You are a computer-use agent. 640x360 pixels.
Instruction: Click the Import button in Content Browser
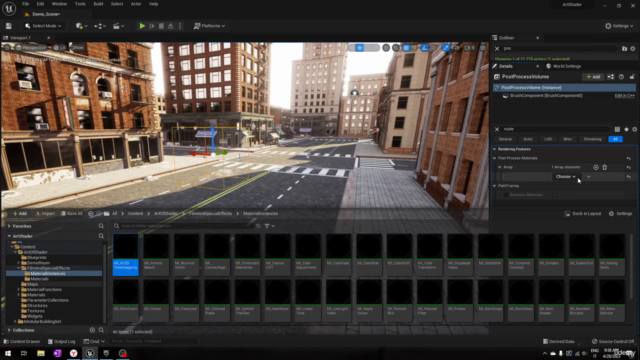(45, 213)
